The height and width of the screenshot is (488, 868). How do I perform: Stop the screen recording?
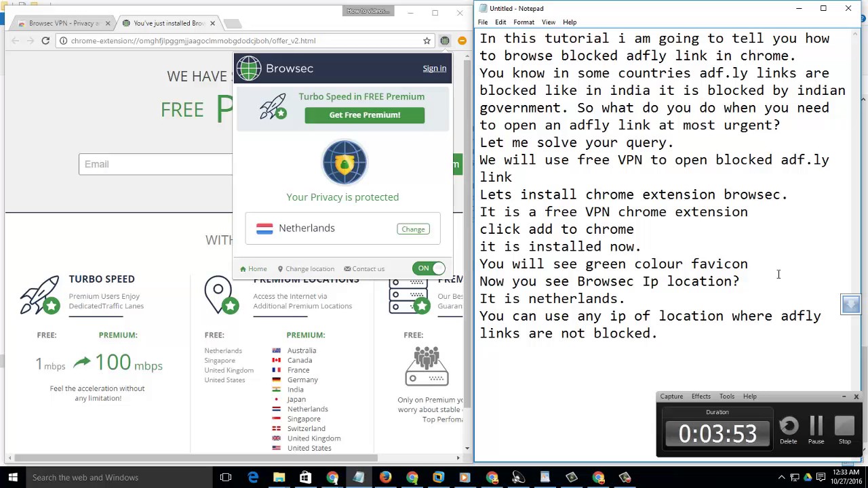point(845,430)
